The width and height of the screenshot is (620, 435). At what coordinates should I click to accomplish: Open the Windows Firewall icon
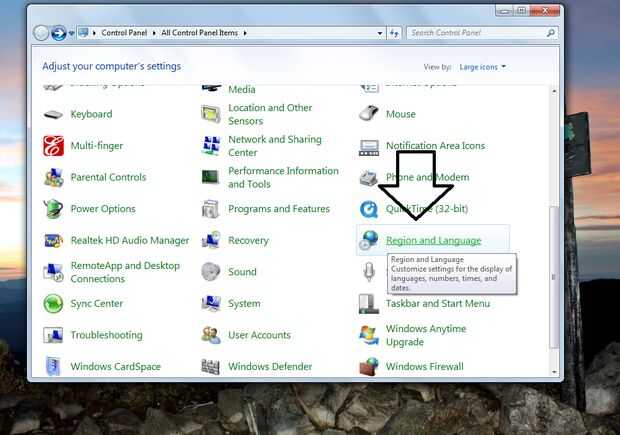pyautogui.click(x=369, y=367)
